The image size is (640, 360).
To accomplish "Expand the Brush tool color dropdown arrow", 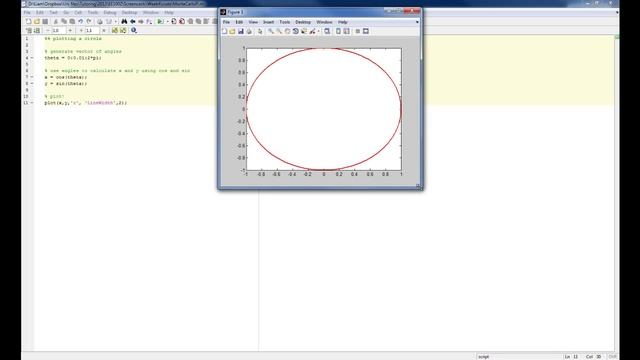I will (318, 31).
